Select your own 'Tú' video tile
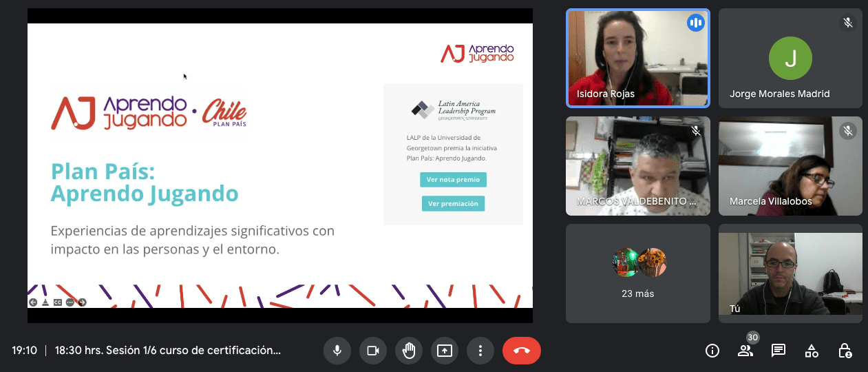This screenshot has height=372, width=868. [x=790, y=273]
